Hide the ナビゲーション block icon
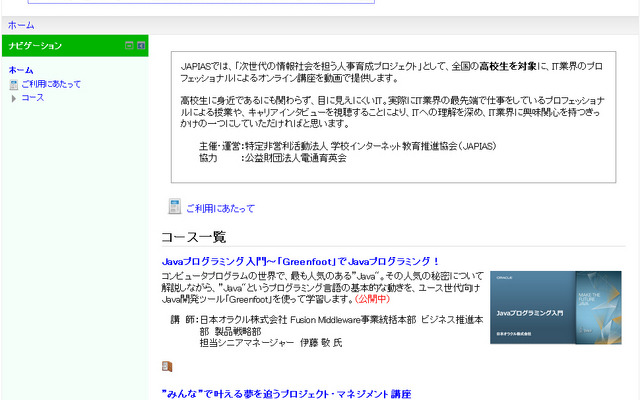Image resolution: width=640 pixels, height=400 pixels. 129,45
